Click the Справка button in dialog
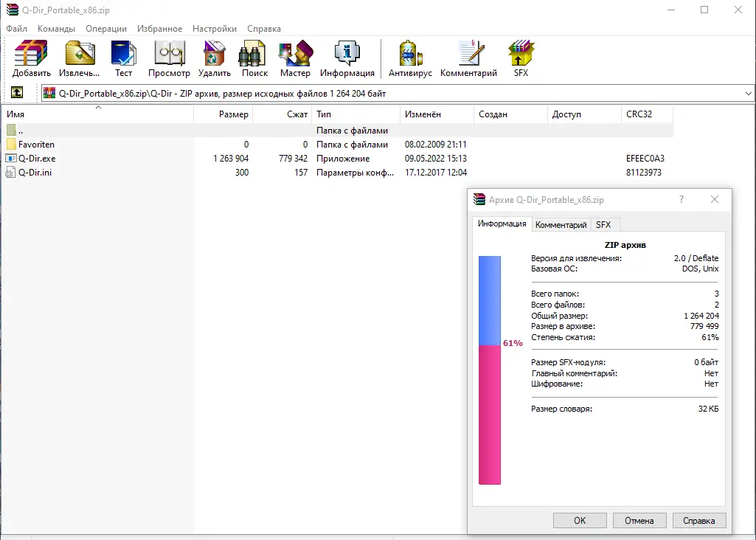Screen dimensions: 756x540 click(x=698, y=521)
